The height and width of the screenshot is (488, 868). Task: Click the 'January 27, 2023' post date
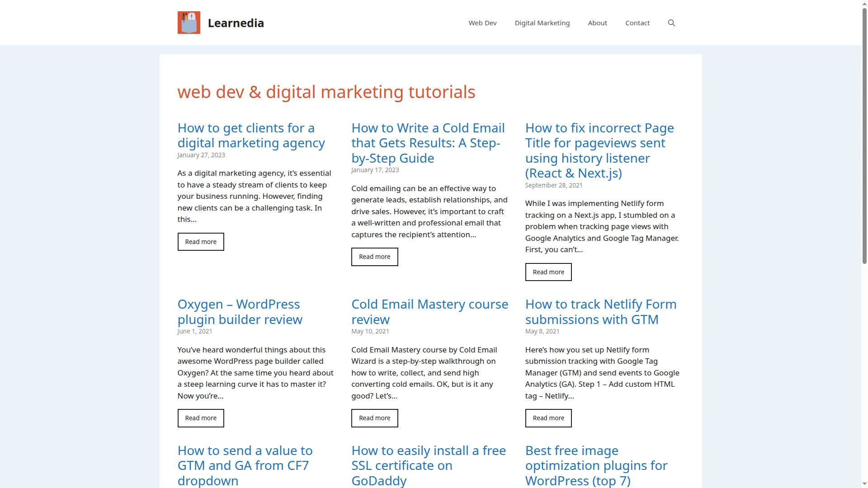[201, 155]
